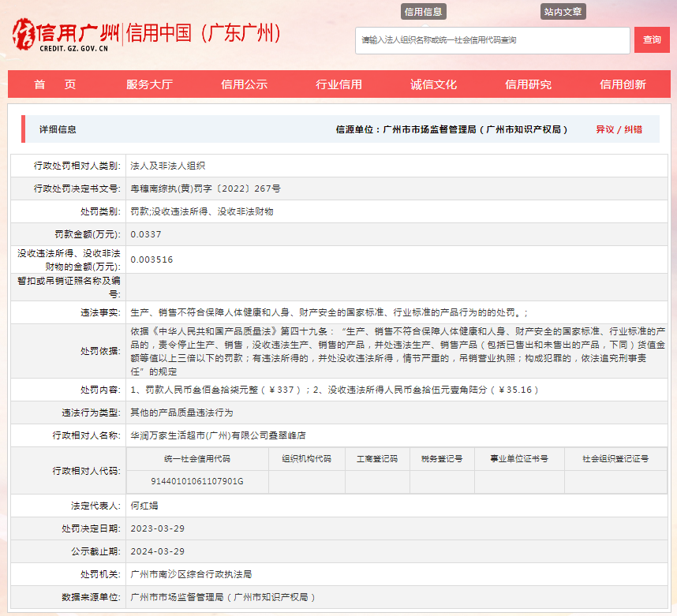Go to 信用创新 in navigation
This screenshot has height=616, width=677.
(x=623, y=84)
